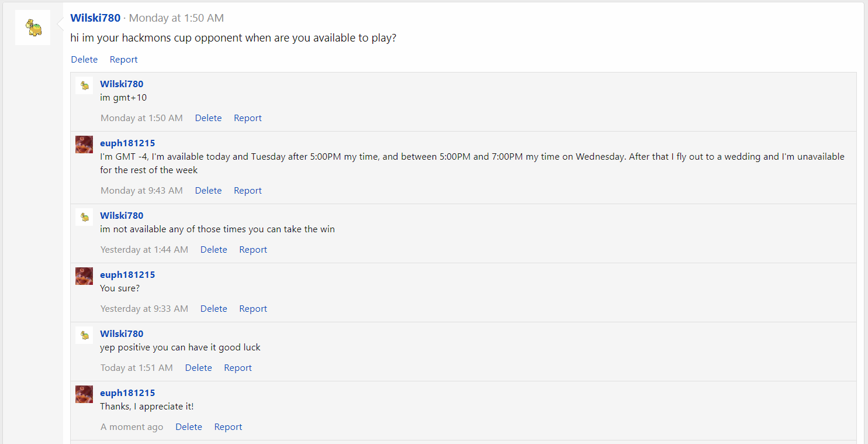This screenshot has height=444, width=868.
Task: Delete the "You sure?" comment
Action: click(x=213, y=309)
